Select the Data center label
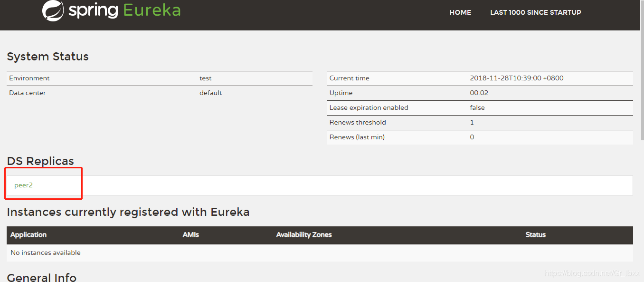This screenshot has width=644, height=282. point(28,93)
